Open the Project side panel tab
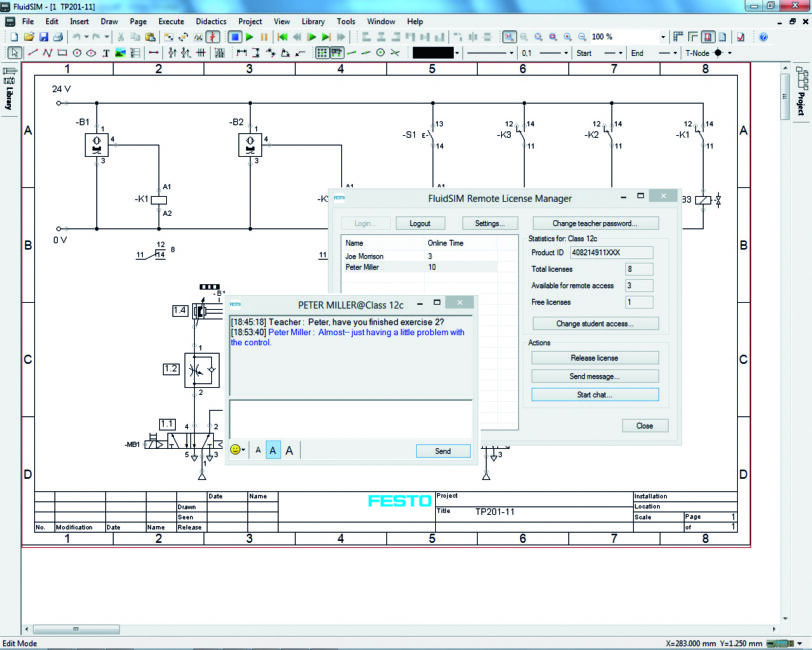The image size is (812, 650). (802, 93)
